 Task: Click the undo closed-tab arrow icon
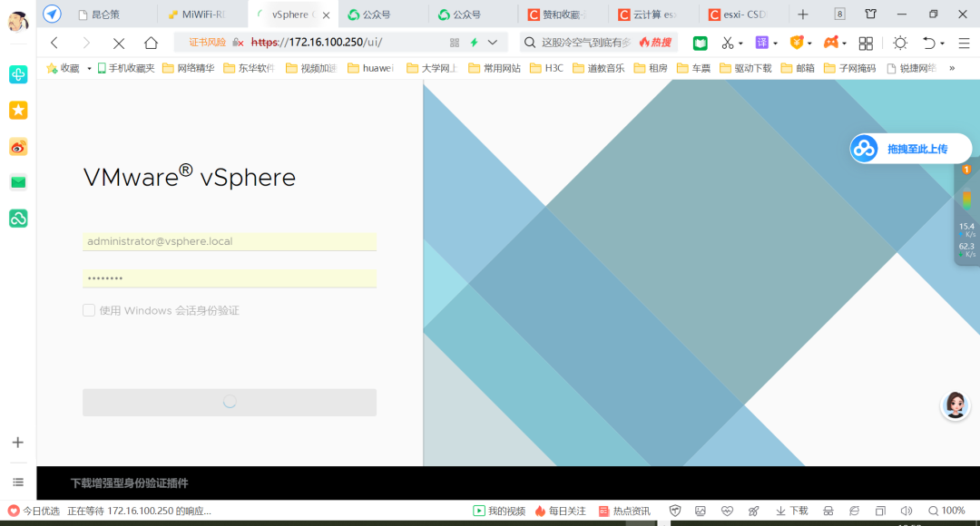pos(929,43)
